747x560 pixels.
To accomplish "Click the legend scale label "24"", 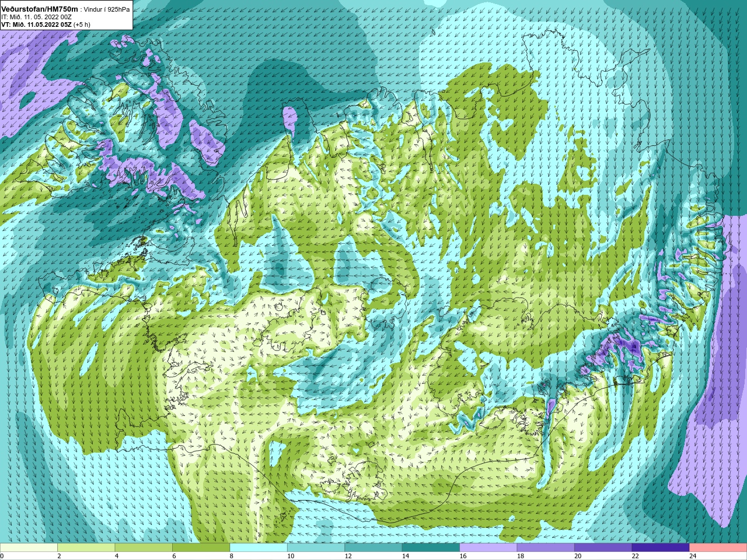I will (x=693, y=556).
